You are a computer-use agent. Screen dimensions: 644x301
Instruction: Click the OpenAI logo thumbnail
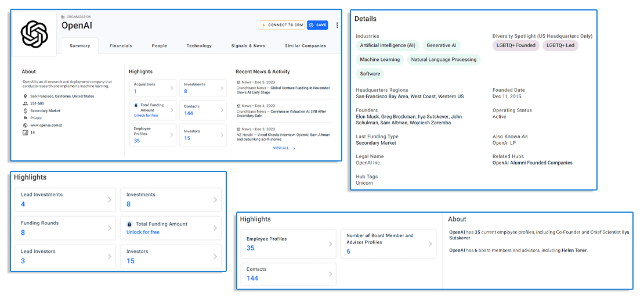tap(34, 34)
